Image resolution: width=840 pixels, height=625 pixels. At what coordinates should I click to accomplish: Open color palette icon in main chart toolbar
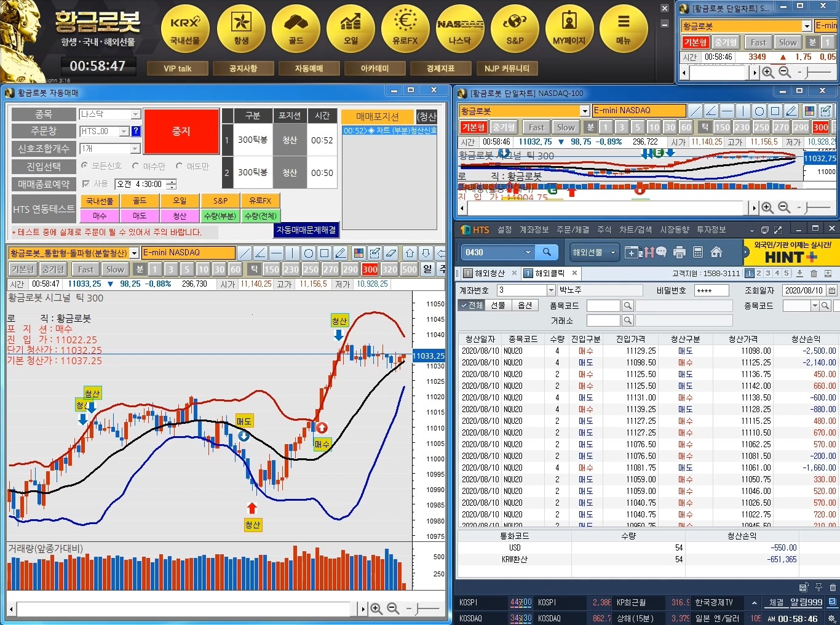pyautogui.click(x=359, y=253)
